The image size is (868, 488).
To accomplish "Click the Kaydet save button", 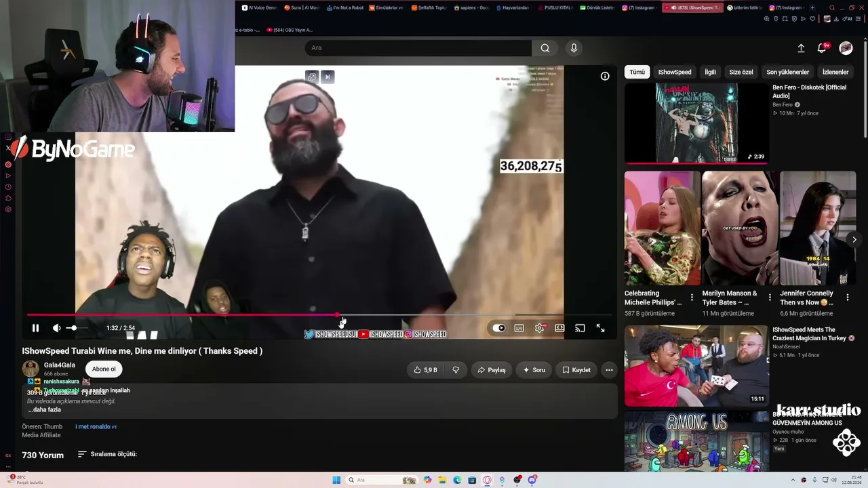I will [576, 370].
